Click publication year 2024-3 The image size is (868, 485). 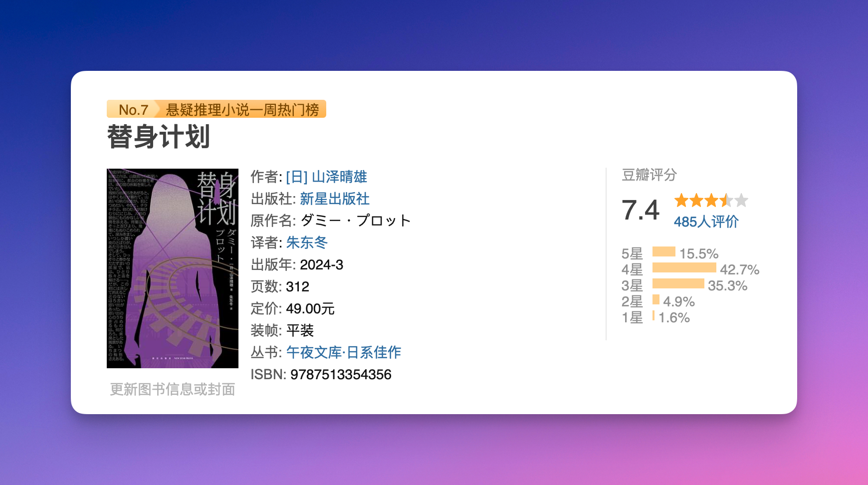322,264
